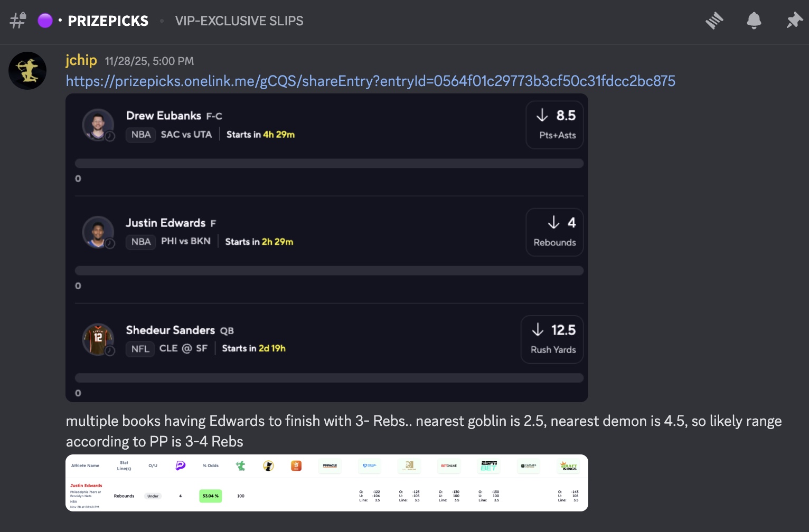
Task: Open the prizepicks.onelink.me shareEntry link
Action: (370, 81)
